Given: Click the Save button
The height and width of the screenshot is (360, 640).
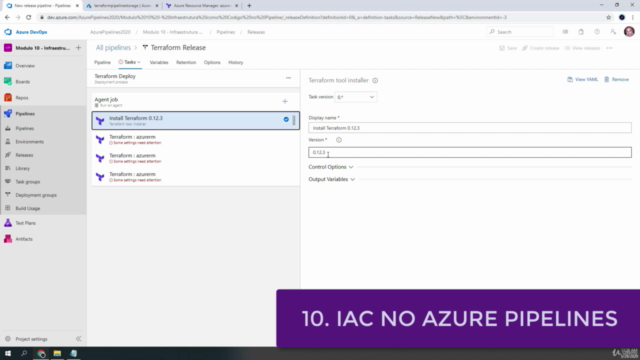Looking at the screenshot, I should [x=508, y=48].
